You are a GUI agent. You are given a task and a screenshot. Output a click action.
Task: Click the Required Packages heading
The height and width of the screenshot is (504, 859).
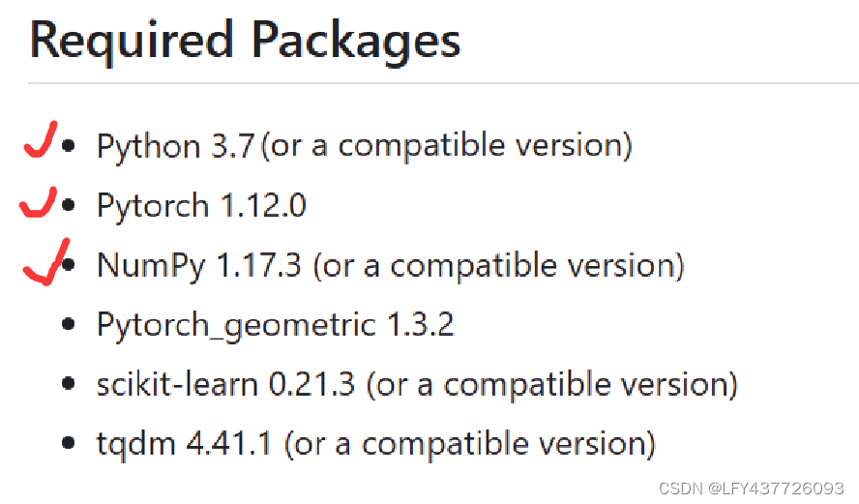pos(245,41)
